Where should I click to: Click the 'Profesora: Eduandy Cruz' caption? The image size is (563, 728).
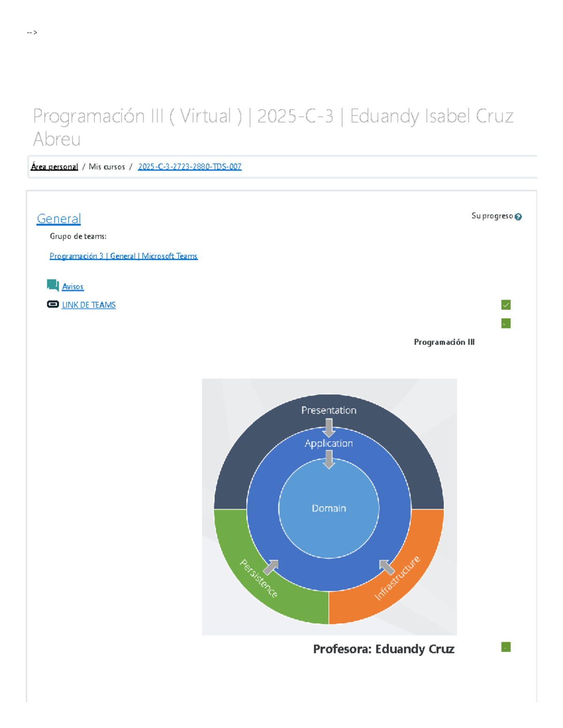point(384,649)
